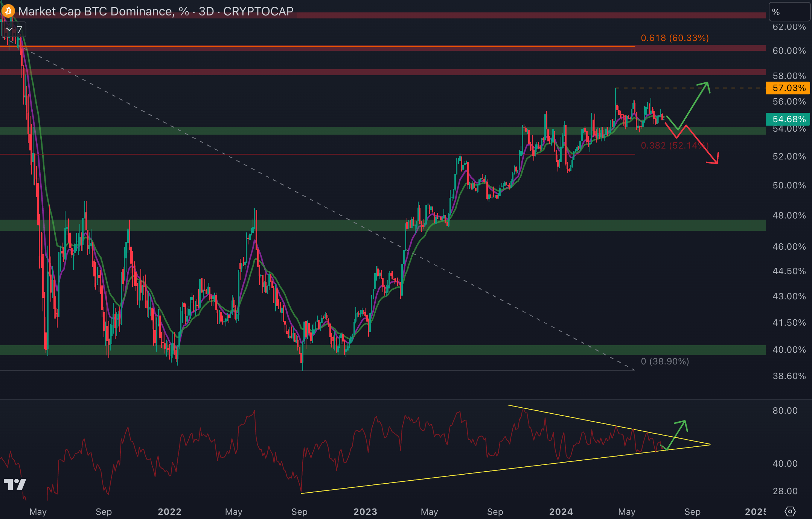Select the 0.618 (60.33%) Fibonacci level label
Viewport: 812px width, 519px height.
coord(675,38)
